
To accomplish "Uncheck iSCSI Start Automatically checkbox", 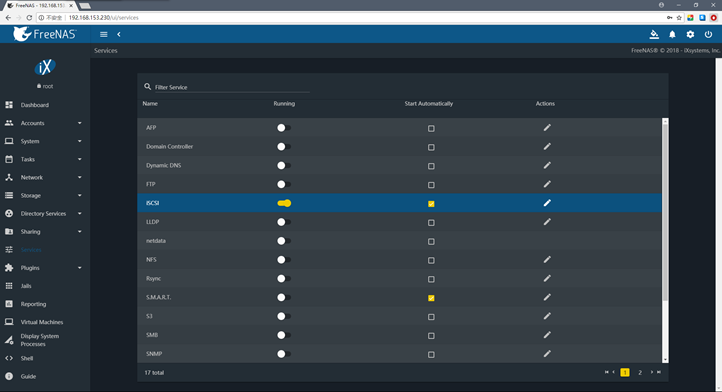I will pos(431,204).
